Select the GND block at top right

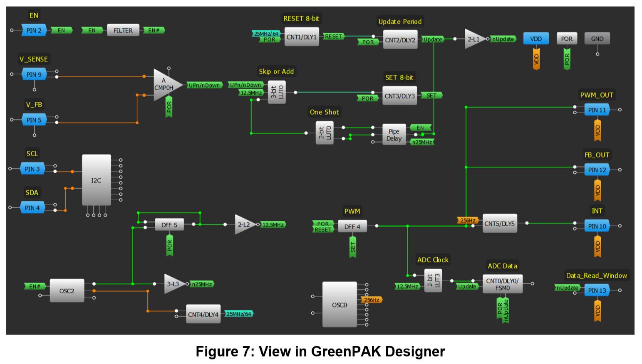pyautogui.click(x=597, y=38)
